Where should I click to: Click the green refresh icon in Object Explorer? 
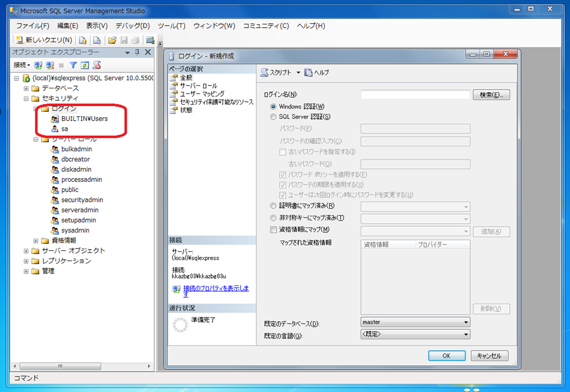pyautogui.click(x=85, y=66)
